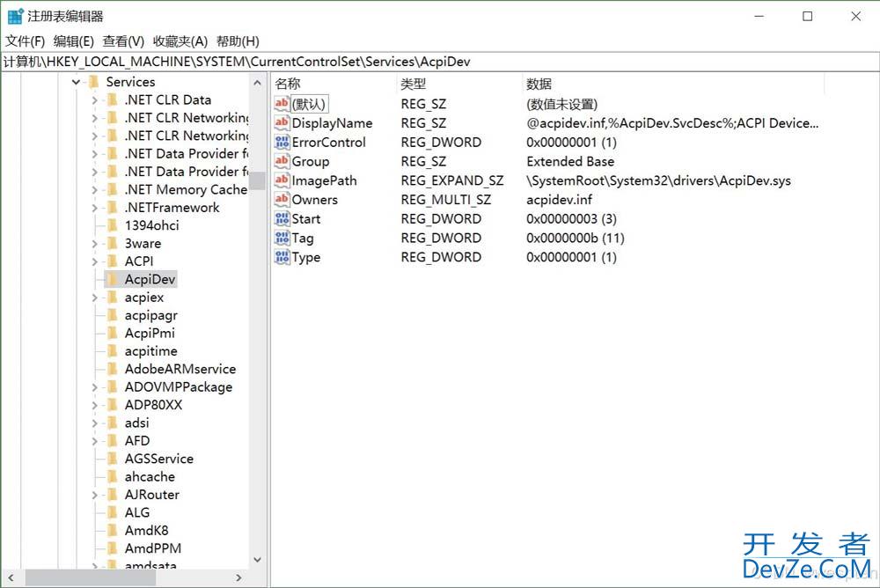The width and height of the screenshot is (880, 588).
Task: Expand the AJRouter key
Action: click(x=94, y=496)
